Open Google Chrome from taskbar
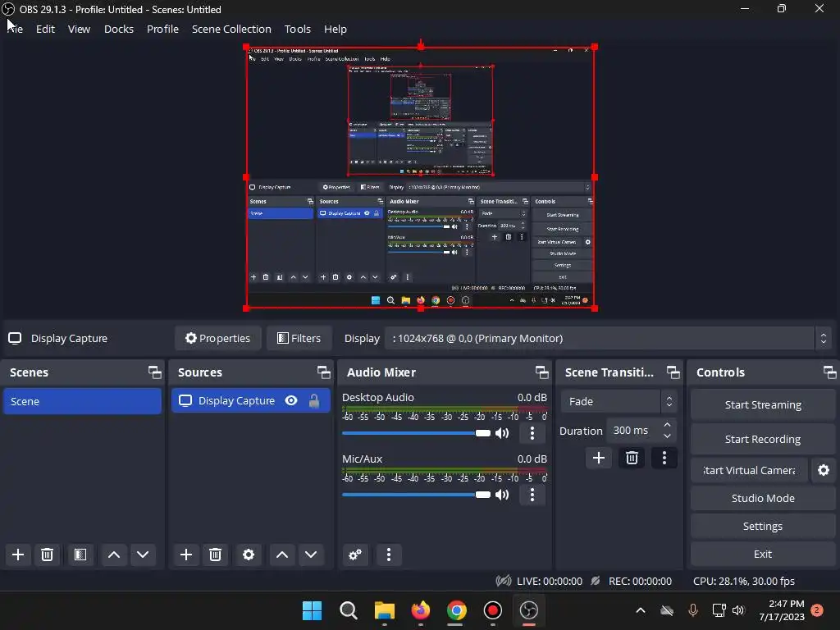This screenshot has height=630, width=840. [x=456, y=610]
